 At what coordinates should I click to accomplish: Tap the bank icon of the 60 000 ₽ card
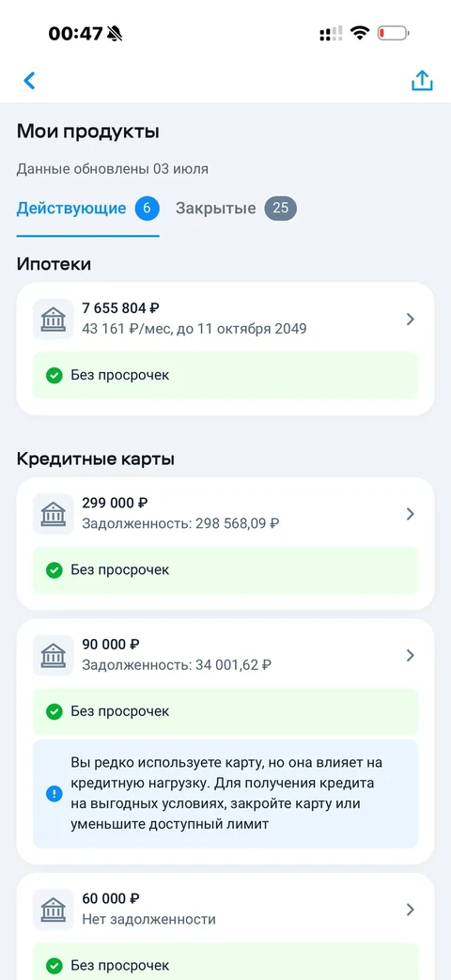pyautogui.click(x=54, y=910)
